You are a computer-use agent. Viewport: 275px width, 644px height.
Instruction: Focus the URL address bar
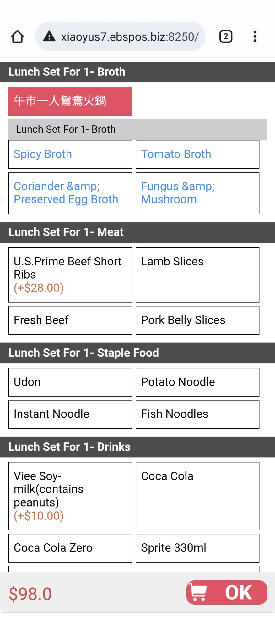(x=129, y=37)
